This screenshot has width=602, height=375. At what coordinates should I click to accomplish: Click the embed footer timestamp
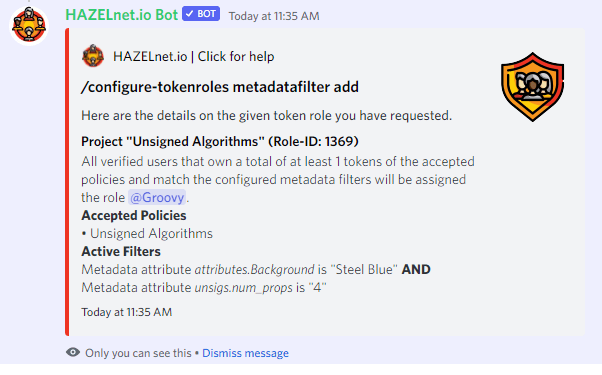(x=126, y=312)
